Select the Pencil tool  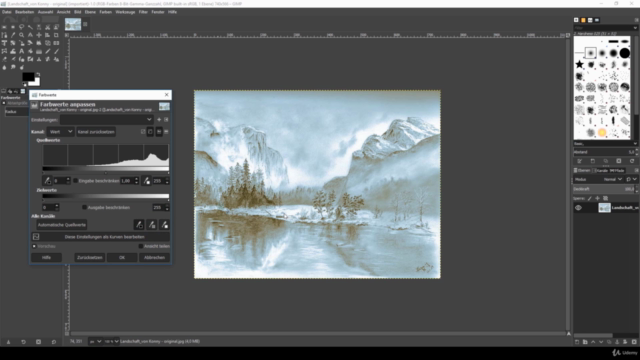[47, 51]
